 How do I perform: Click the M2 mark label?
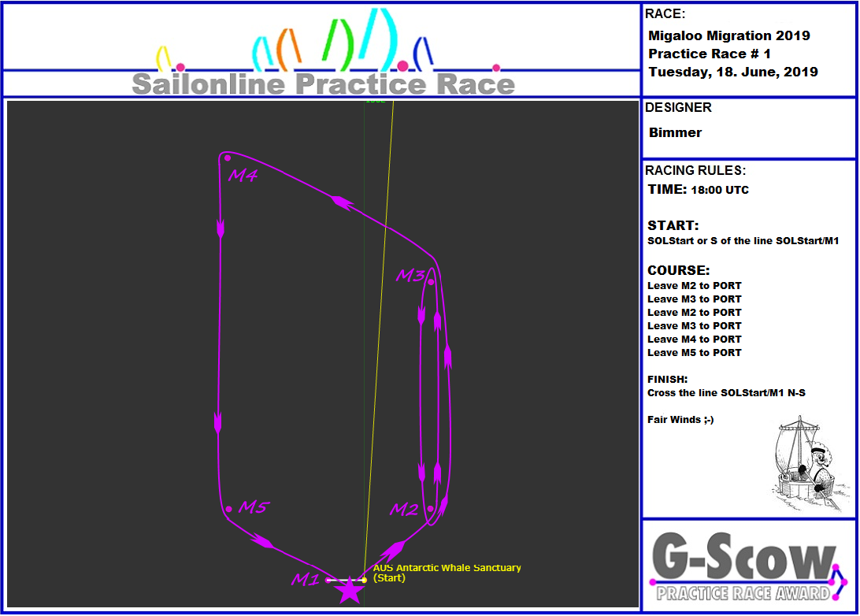tap(404, 510)
